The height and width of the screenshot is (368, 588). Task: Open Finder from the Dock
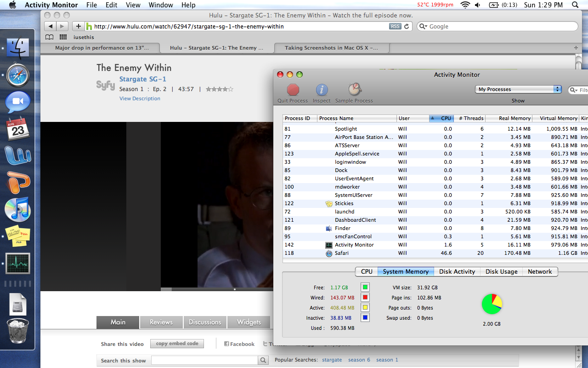18,48
